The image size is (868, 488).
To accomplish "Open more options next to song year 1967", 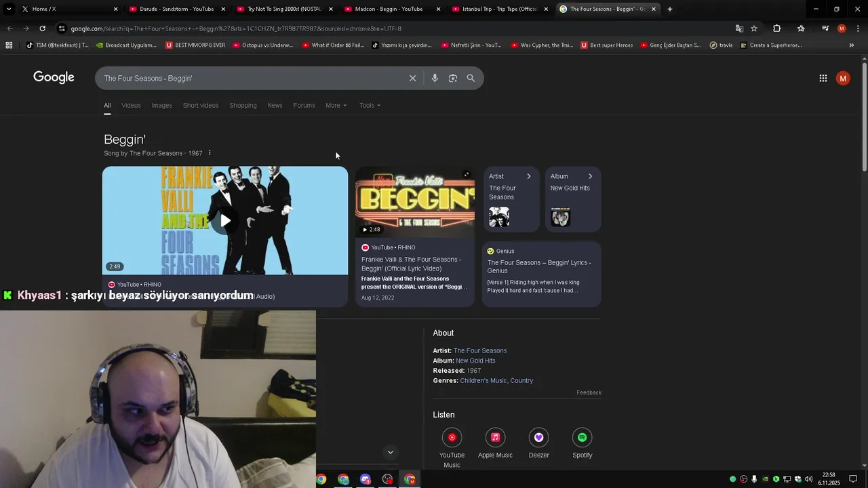I will pos(210,152).
